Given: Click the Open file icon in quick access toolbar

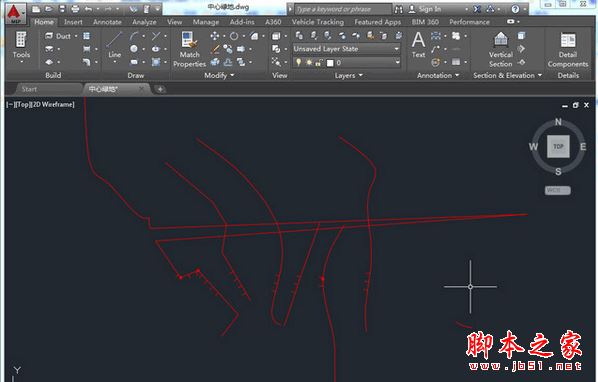Looking at the screenshot, I should pos(48,8).
